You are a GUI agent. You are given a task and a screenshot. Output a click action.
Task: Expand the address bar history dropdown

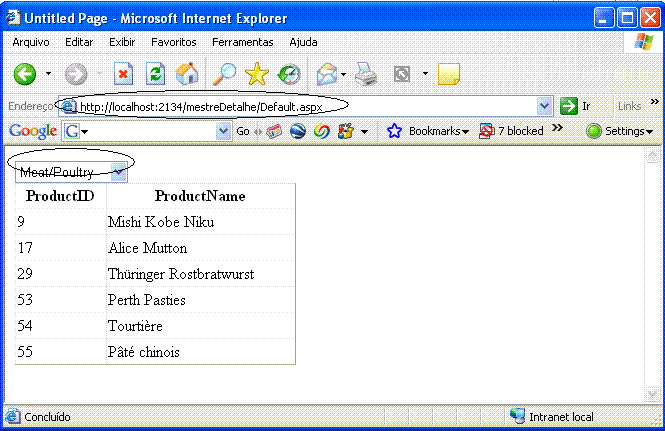545,106
